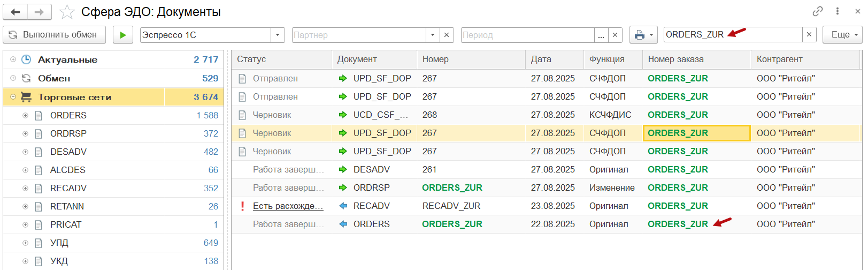Click the green outgoing arrow in DESADV row
This screenshot has width=868, height=270.
(343, 169)
